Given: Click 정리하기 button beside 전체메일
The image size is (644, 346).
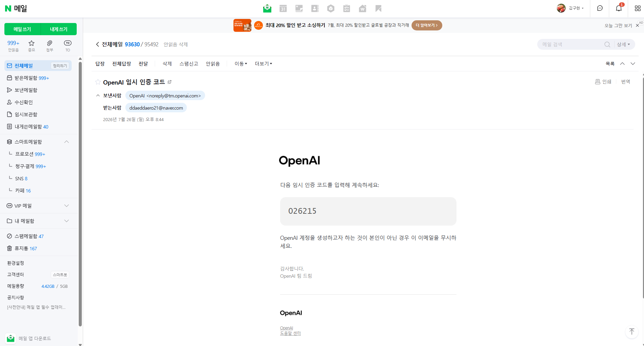Looking at the screenshot, I should [60, 66].
